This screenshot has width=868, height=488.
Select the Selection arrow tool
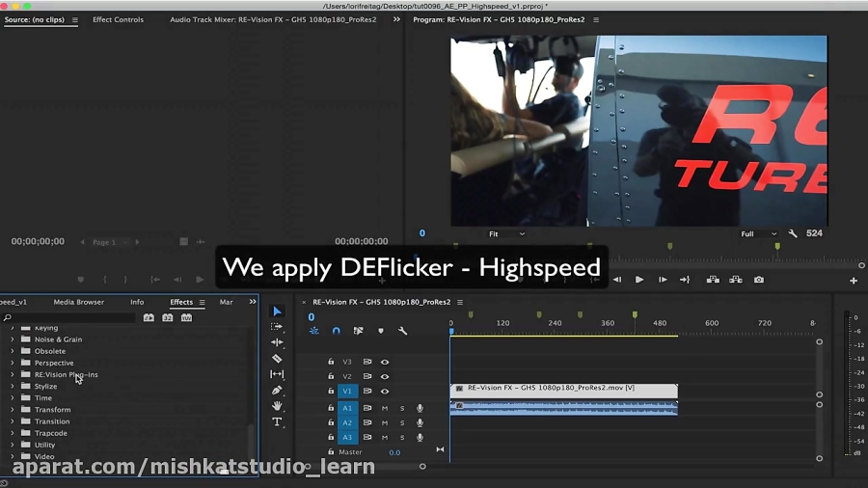pos(278,312)
